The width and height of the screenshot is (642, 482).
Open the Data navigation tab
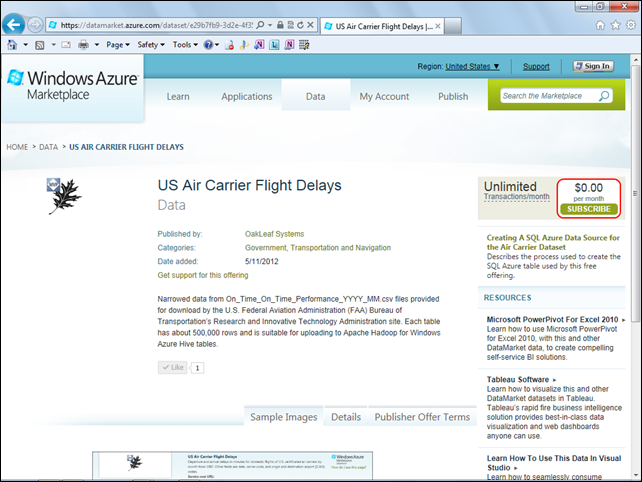pyautogui.click(x=316, y=96)
